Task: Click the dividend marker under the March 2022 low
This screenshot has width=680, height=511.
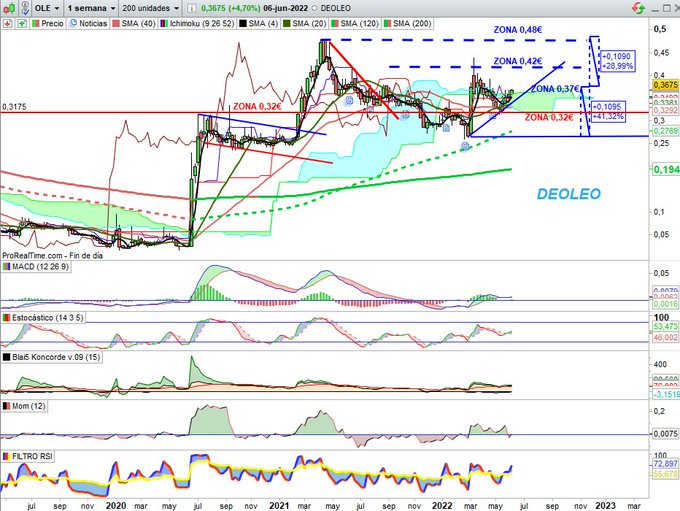Action: point(465,147)
